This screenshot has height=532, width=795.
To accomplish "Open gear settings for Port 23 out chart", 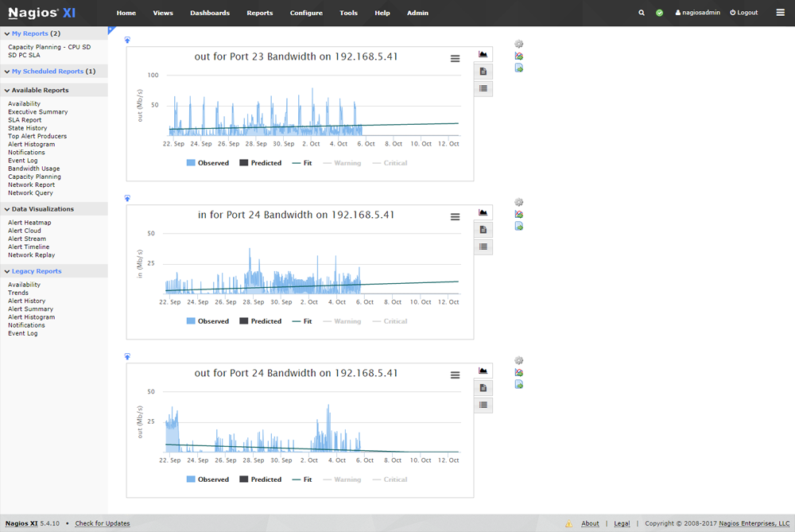I will click(x=519, y=45).
